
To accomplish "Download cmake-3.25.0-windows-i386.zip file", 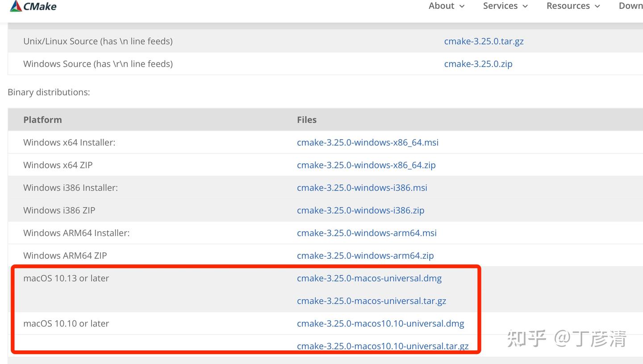I will (x=360, y=211).
